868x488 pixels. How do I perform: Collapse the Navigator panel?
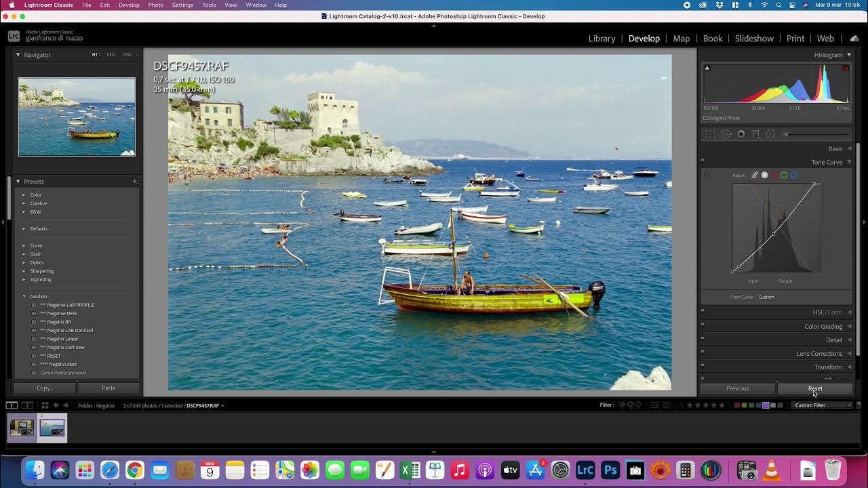coord(18,55)
